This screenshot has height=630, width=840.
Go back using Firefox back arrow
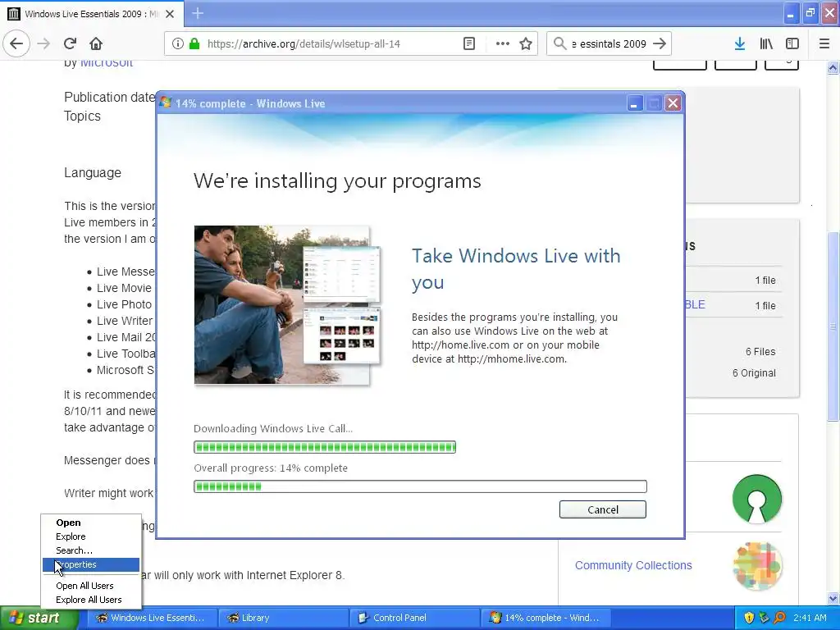[x=16, y=43]
